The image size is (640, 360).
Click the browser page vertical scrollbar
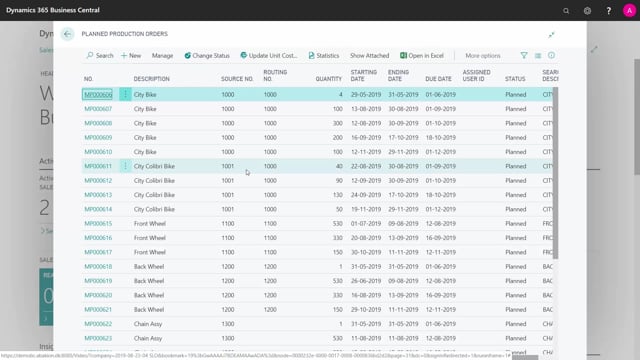[x=637, y=117]
